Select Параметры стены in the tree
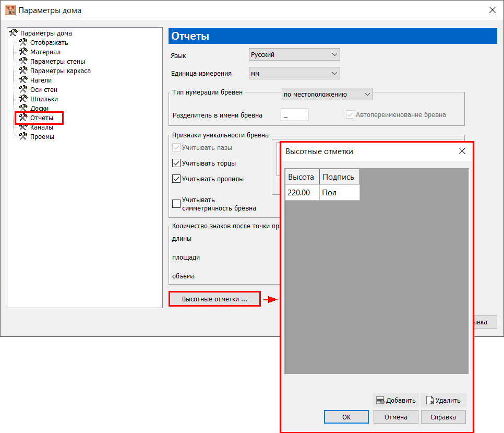 click(57, 61)
